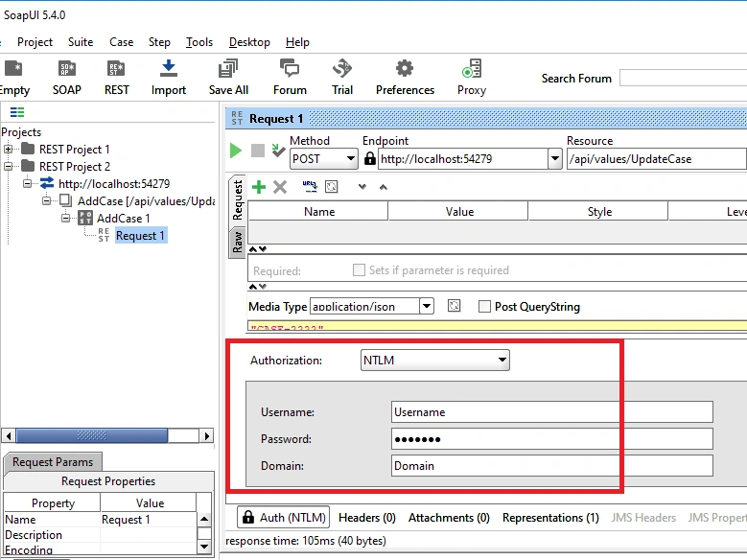Click the move parameter down arrow
The width and height of the screenshot is (747, 560).
[x=362, y=187]
